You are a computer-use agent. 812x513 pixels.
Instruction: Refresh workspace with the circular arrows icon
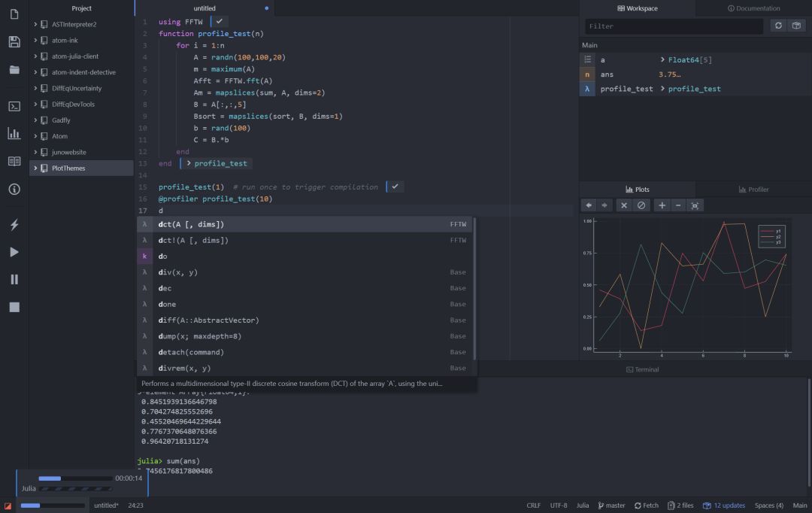coord(778,26)
